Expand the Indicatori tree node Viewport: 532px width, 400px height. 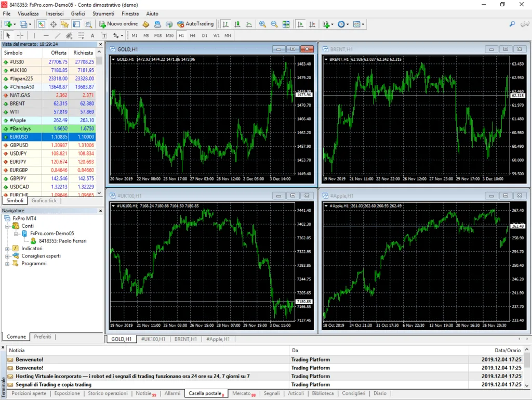[7, 249]
